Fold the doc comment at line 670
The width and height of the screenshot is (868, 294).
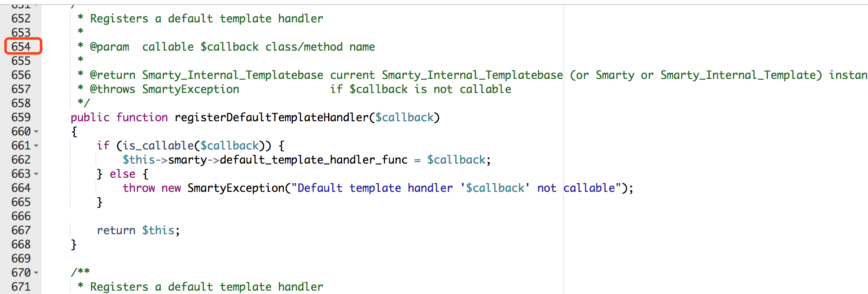click(37, 273)
